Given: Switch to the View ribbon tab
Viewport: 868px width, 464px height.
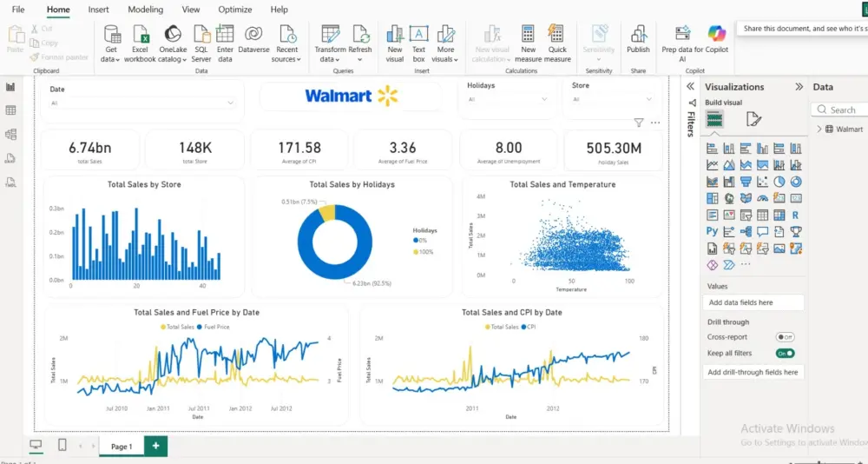Looking at the screenshot, I should pos(191,10).
